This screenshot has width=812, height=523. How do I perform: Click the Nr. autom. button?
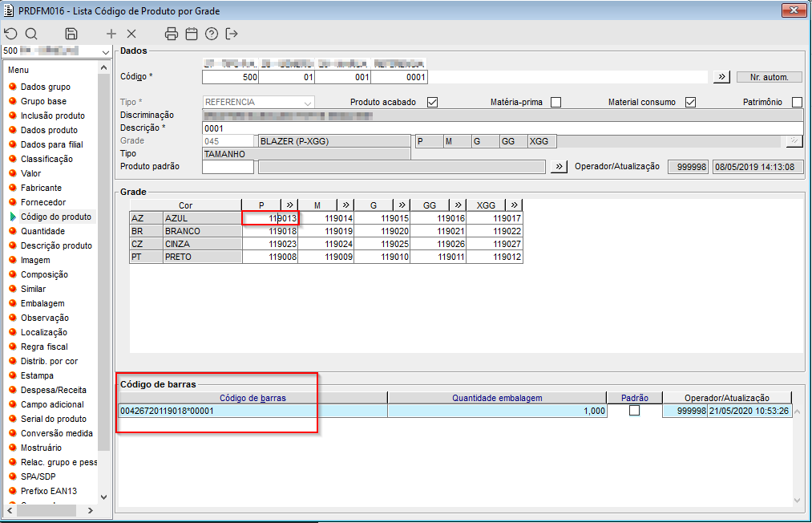(x=769, y=77)
